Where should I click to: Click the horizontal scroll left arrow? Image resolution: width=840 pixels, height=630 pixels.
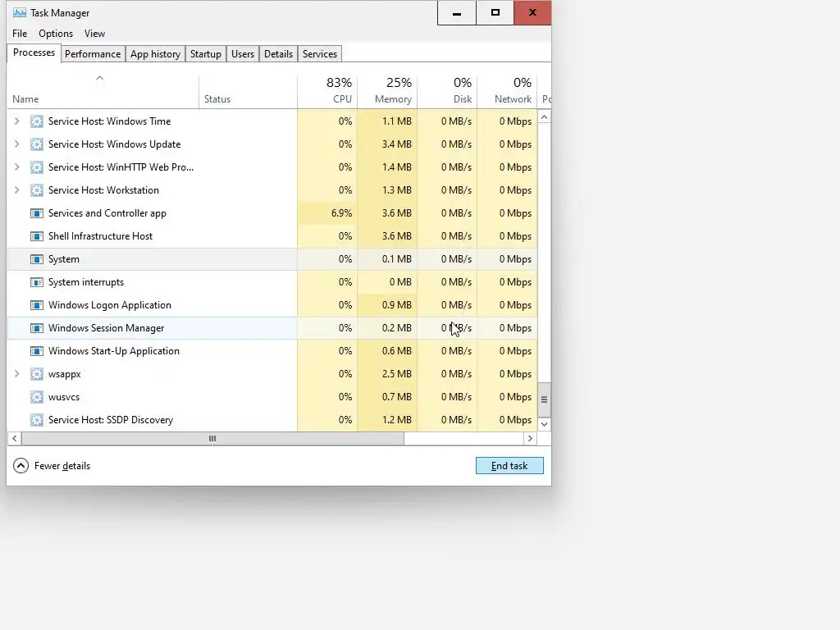pyautogui.click(x=15, y=438)
